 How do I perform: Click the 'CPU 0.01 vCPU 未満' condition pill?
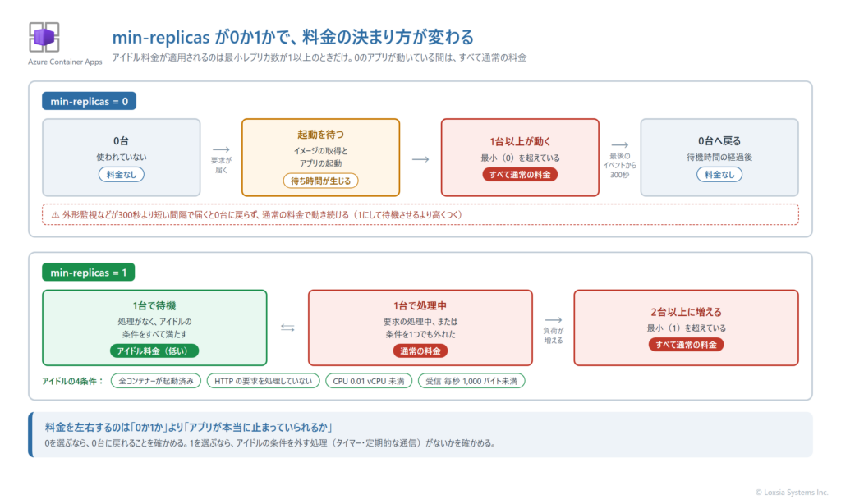pos(369,381)
